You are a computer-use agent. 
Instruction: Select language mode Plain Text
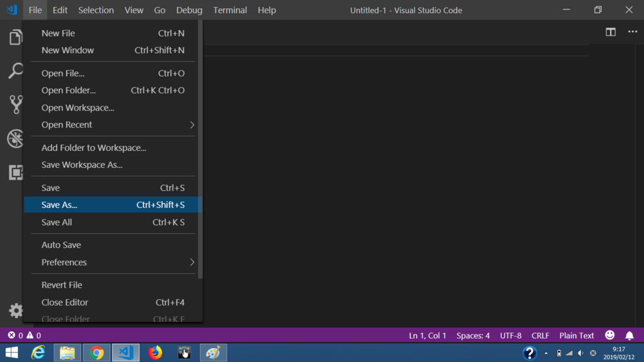tap(577, 336)
